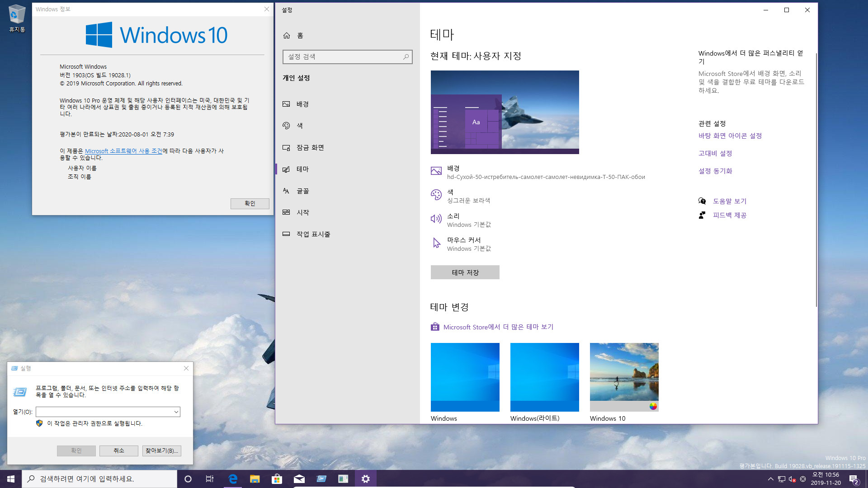Image resolution: width=868 pixels, height=488 pixels.
Task: Click the Run dialog taskbar icon
Action: point(321,479)
